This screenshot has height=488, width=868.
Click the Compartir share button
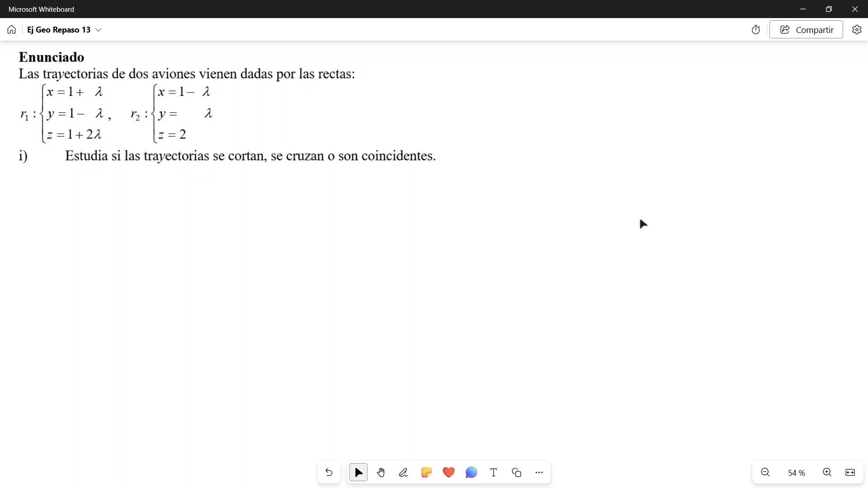806,30
